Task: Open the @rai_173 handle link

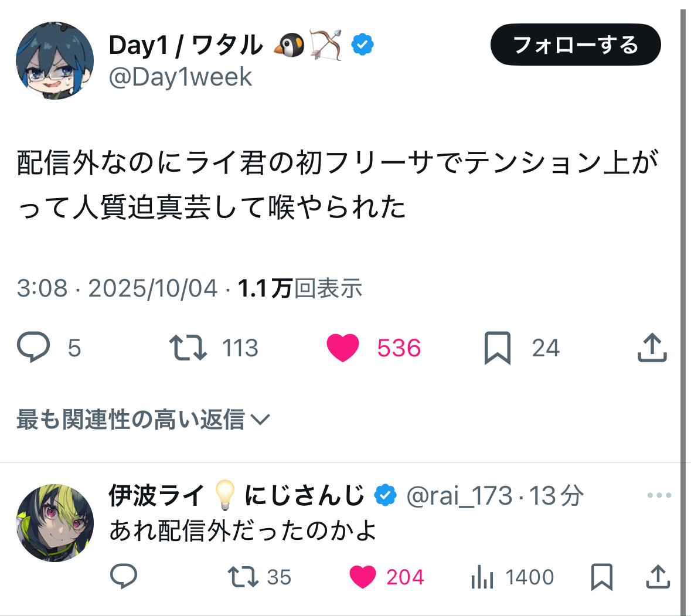Action: [459, 496]
